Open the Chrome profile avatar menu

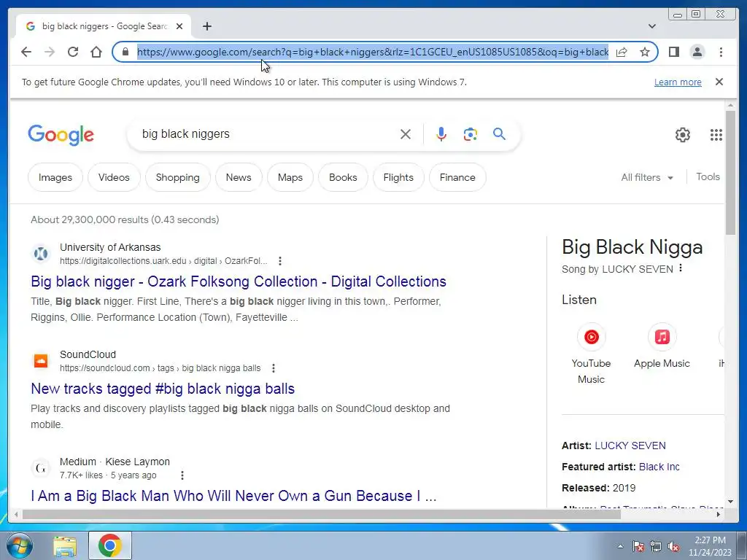(697, 52)
